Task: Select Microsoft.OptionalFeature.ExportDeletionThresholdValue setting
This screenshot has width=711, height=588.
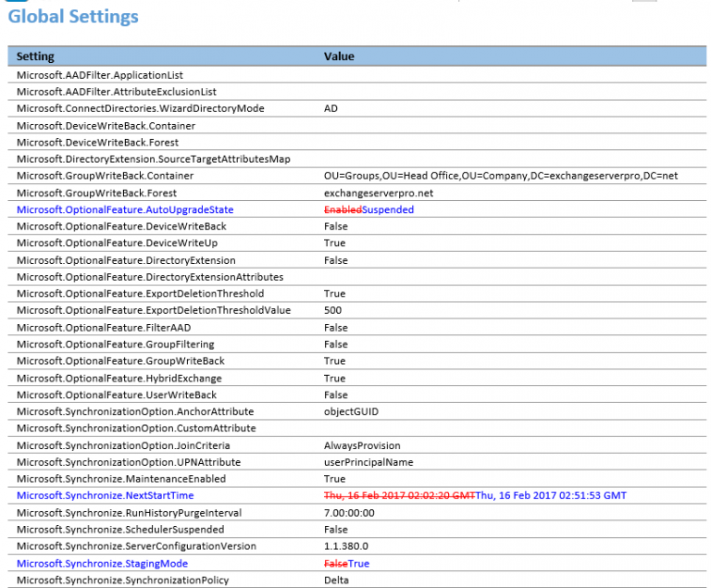Action: point(154,310)
